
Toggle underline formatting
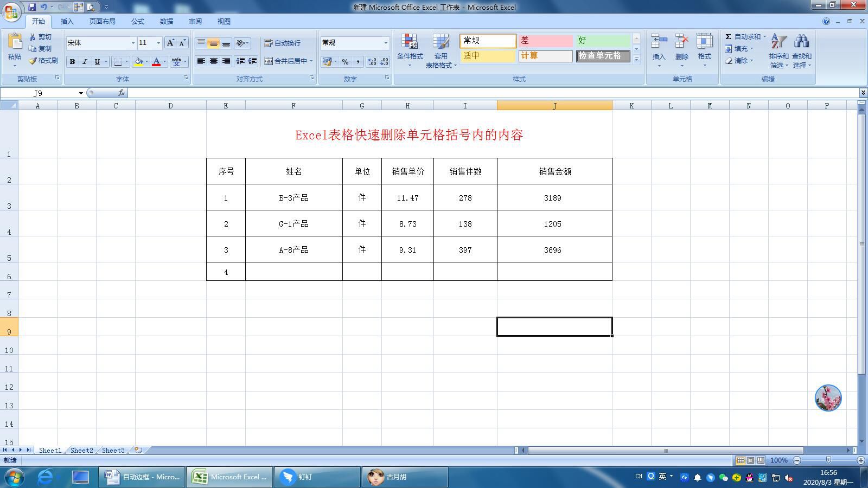(97, 62)
